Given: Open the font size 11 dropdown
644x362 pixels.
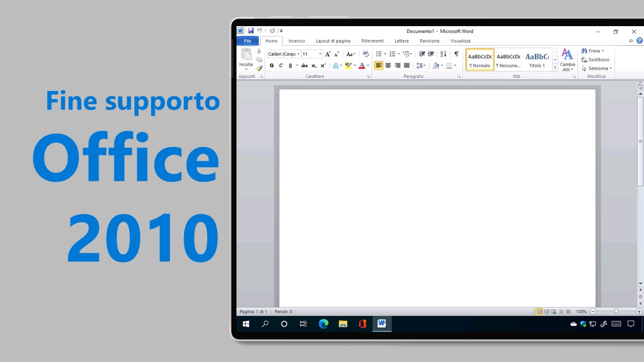Looking at the screenshot, I should 320,54.
